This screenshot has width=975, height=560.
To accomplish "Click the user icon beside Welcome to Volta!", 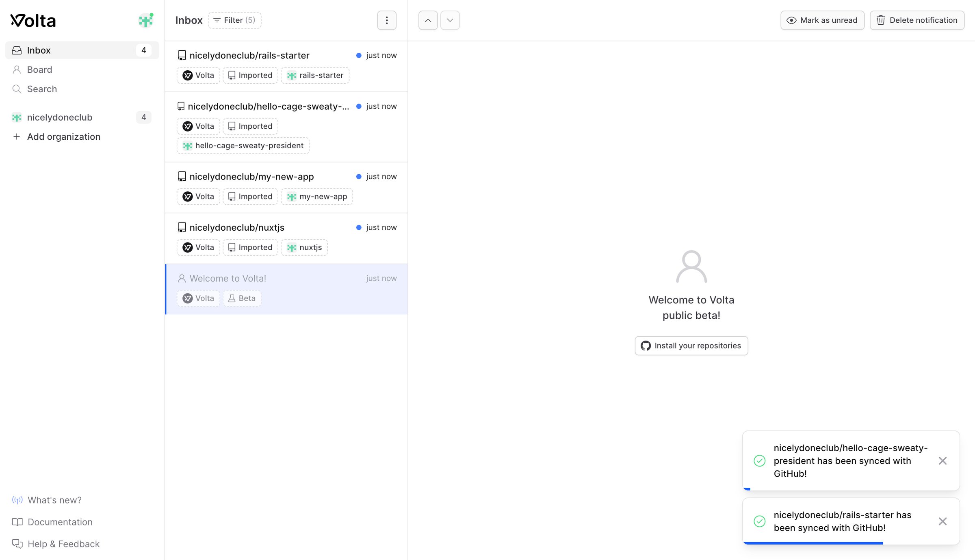I will [x=182, y=279].
